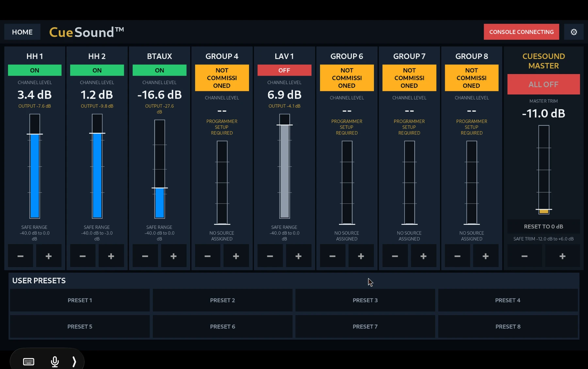
Task: Toggle the master ALL OFF switch
Action: 544,84
